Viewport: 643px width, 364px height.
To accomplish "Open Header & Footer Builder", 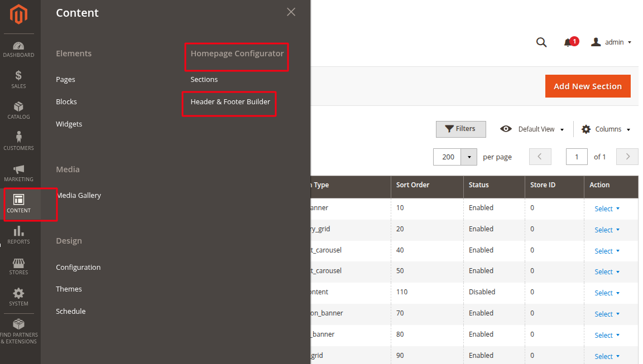I will click(x=230, y=101).
